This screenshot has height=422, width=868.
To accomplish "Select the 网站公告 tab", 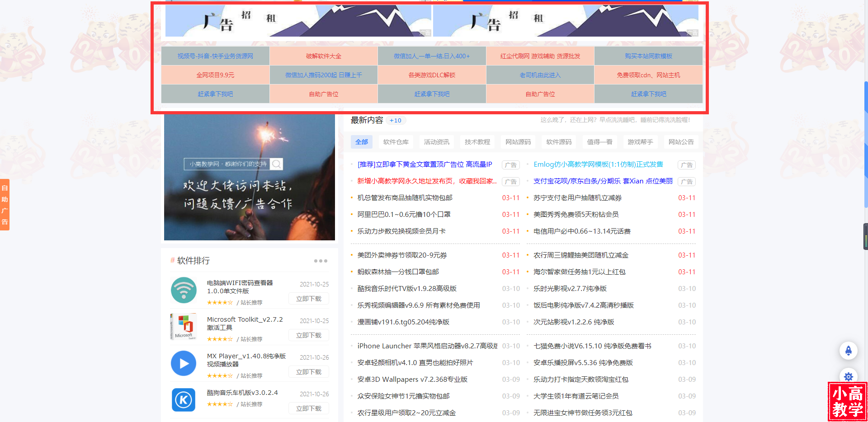I will 681,142.
